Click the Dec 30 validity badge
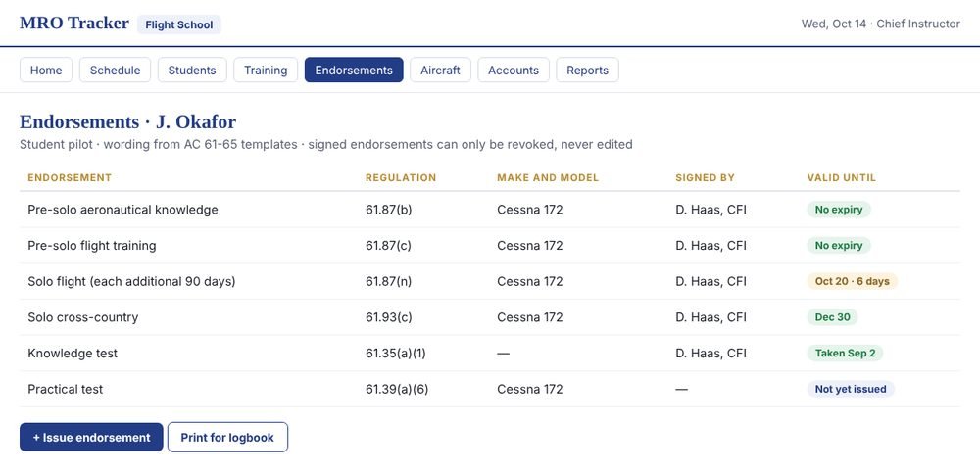Screen dimensions: 980x475 [832, 317]
